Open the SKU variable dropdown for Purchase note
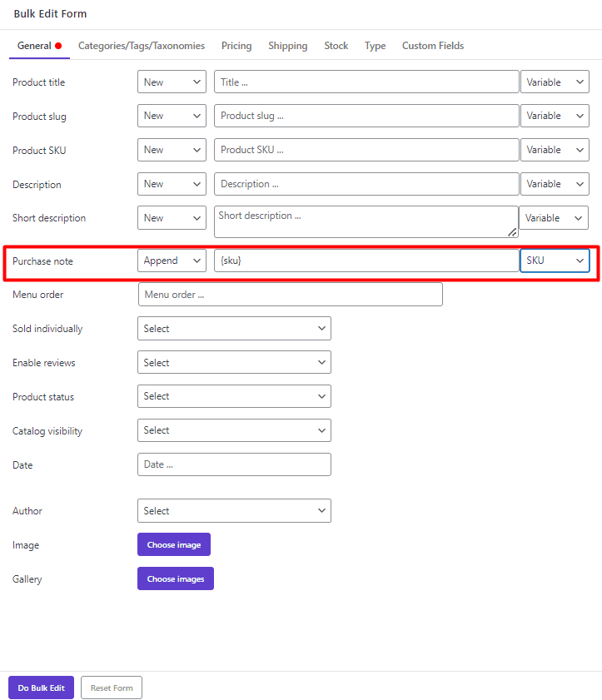The image size is (602, 700). coord(555,260)
